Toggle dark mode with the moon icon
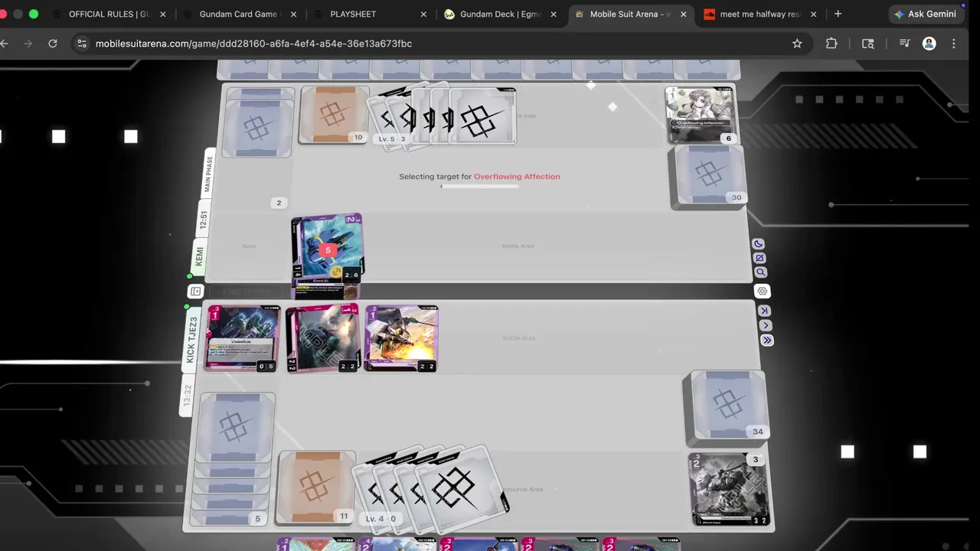 tap(758, 244)
